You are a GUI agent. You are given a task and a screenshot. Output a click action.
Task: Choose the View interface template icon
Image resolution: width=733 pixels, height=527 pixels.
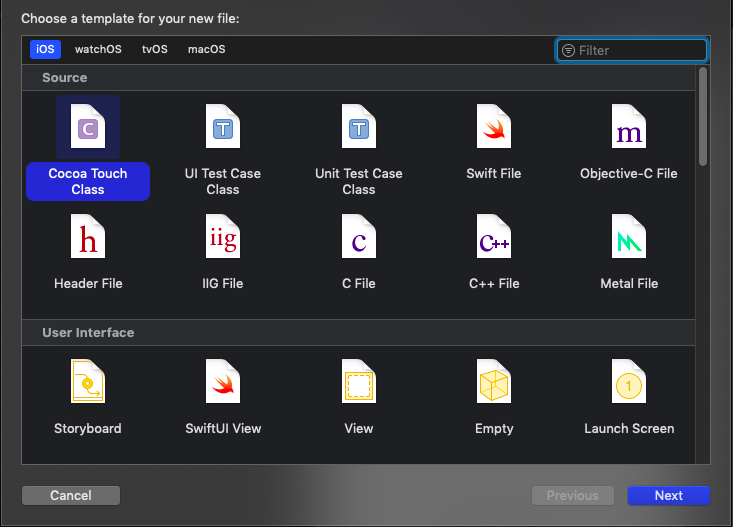point(359,382)
